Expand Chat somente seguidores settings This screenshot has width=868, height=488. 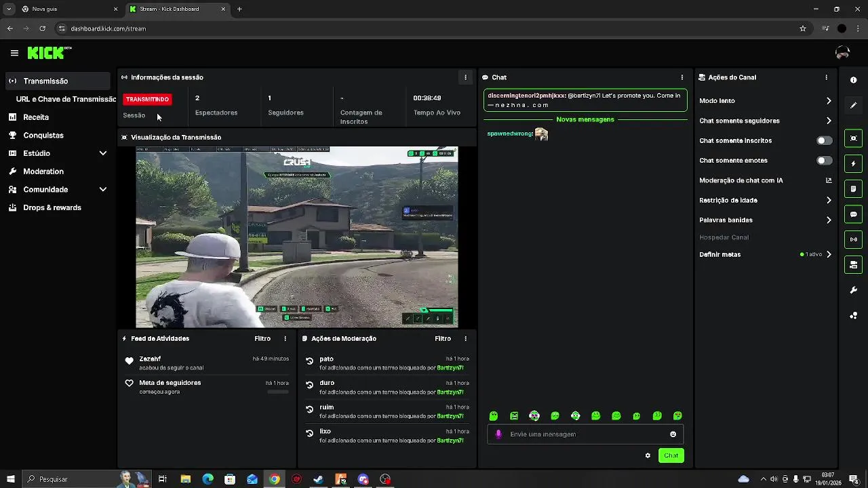coord(829,121)
